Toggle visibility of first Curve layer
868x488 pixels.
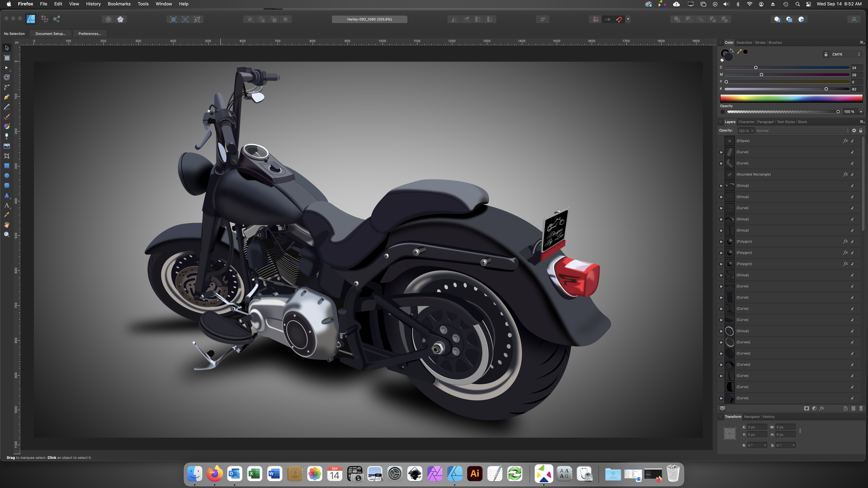[852, 152]
